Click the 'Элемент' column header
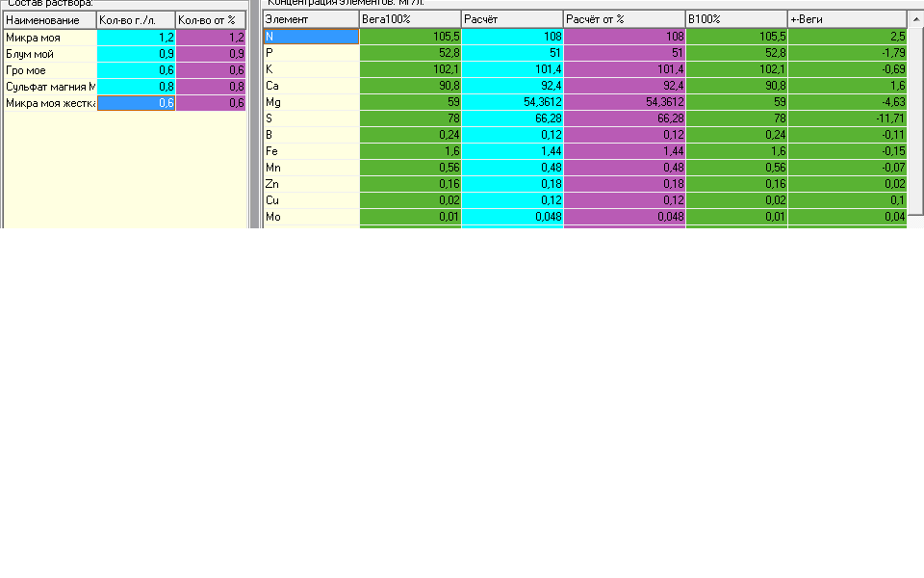Viewport: 924px width, 578px height. (x=311, y=19)
